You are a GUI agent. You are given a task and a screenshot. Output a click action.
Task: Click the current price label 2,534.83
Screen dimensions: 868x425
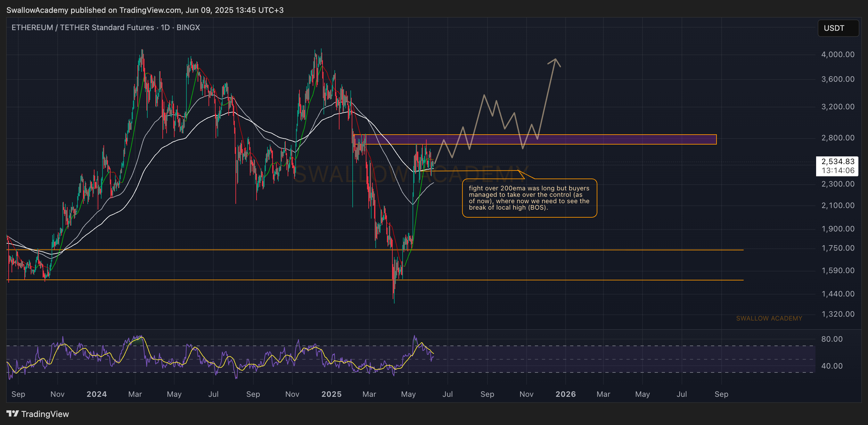[x=838, y=161]
